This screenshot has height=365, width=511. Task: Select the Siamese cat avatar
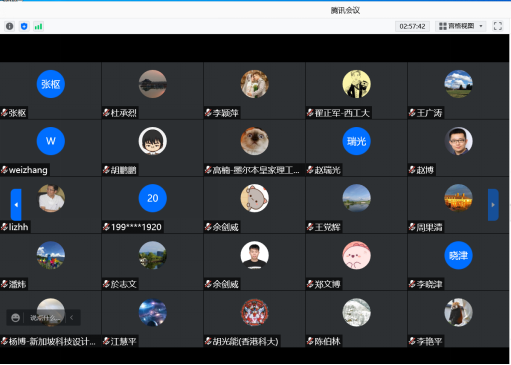tap(255, 141)
